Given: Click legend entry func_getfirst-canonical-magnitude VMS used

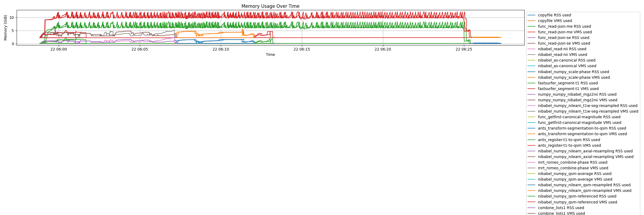Looking at the screenshot, I should 575,123.
